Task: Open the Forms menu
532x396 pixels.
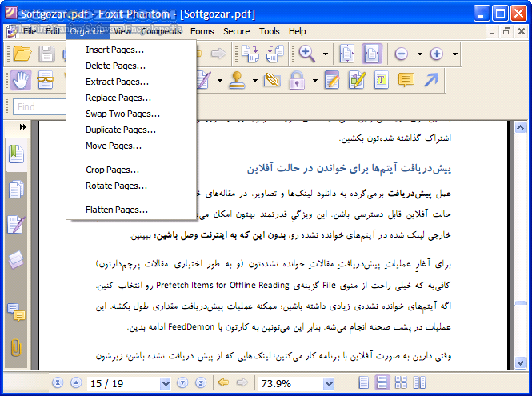Action: click(202, 31)
